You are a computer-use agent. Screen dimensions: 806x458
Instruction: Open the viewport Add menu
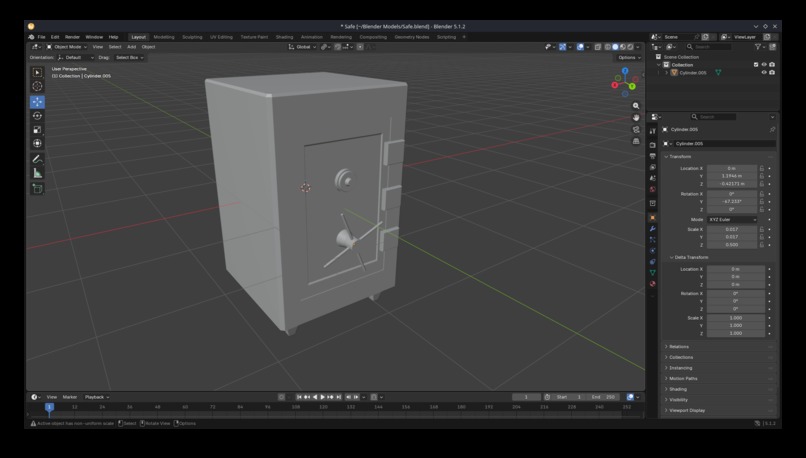(132, 47)
